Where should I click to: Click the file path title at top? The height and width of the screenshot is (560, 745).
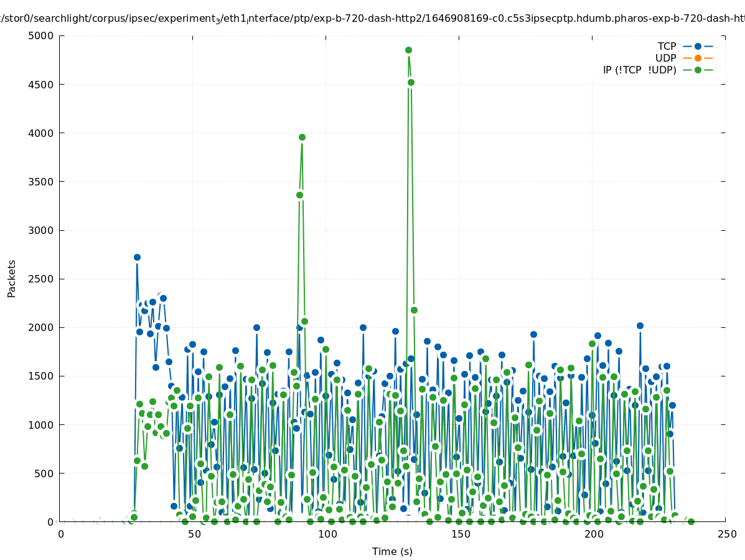(x=372, y=19)
